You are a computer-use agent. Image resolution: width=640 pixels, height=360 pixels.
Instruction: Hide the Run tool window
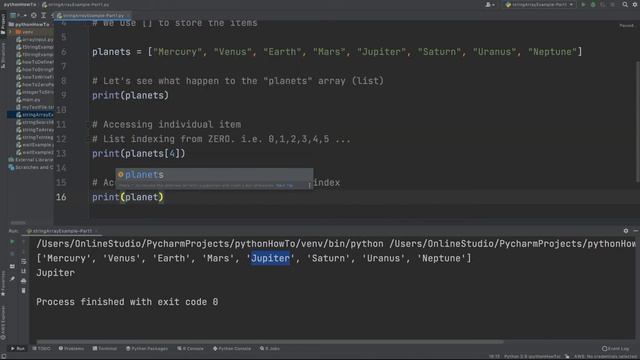click(636, 231)
